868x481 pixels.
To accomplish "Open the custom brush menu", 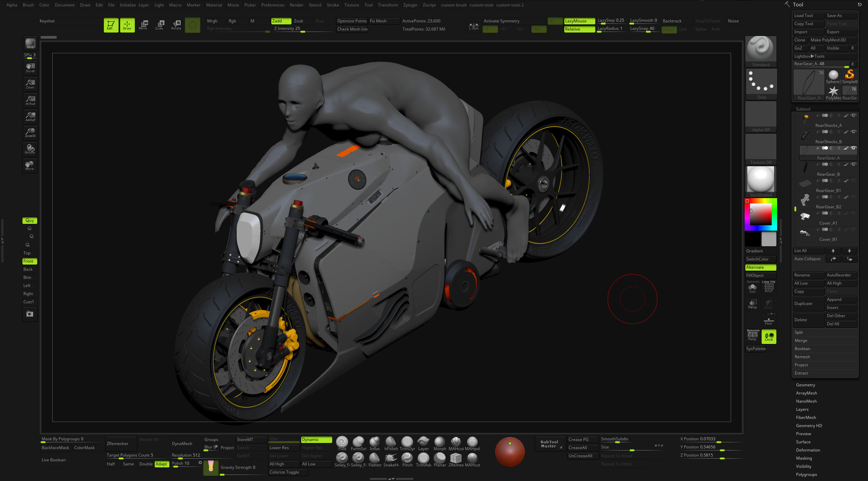I will (454, 5).
